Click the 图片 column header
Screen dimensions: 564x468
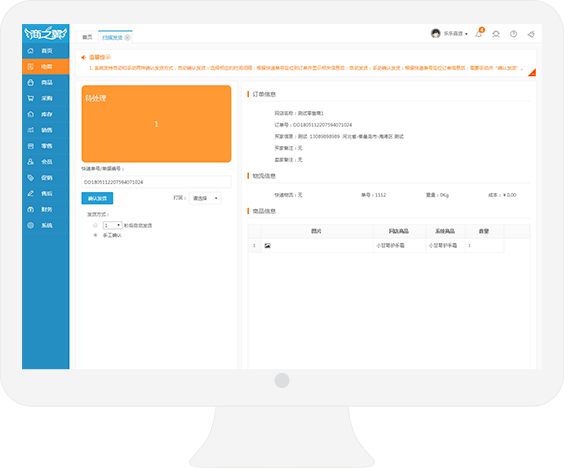pyautogui.click(x=316, y=231)
